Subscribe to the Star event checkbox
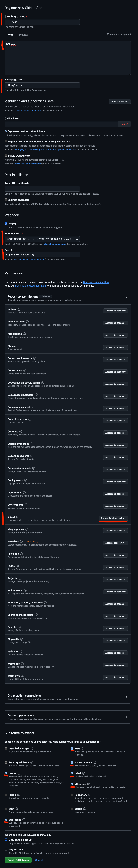This screenshot has width=138, height=868. [x=6, y=809]
